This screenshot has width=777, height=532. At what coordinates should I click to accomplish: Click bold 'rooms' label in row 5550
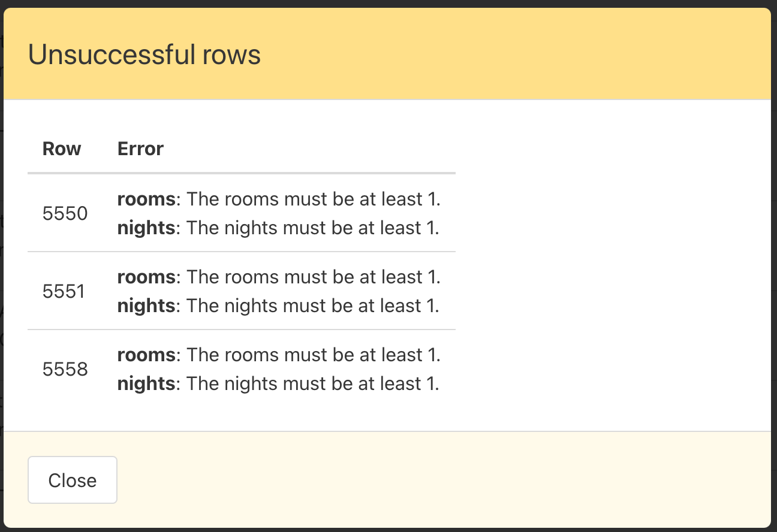click(146, 199)
